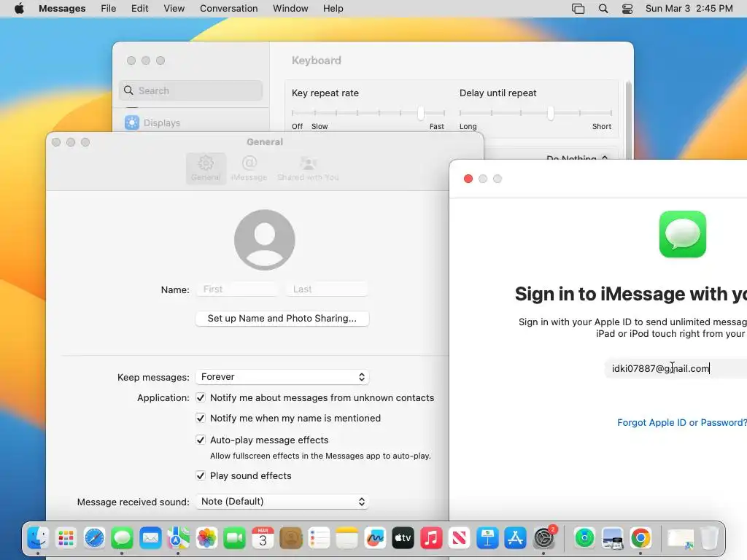Click Set up Name and Photo Sharing

coord(282,318)
